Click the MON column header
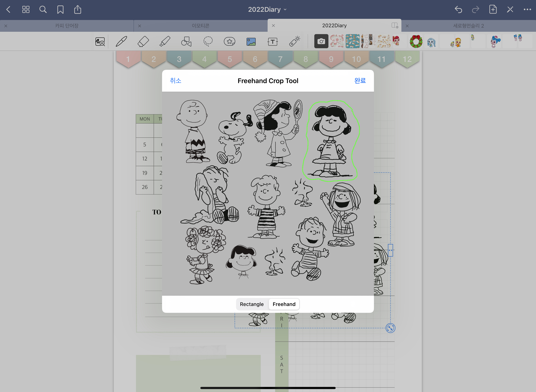 145,119
